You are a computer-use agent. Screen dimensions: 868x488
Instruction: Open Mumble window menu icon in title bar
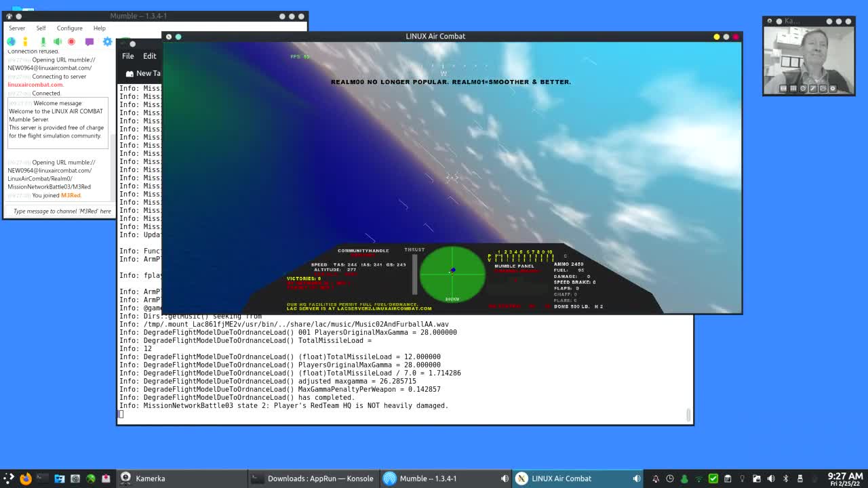click(x=9, y=16)
